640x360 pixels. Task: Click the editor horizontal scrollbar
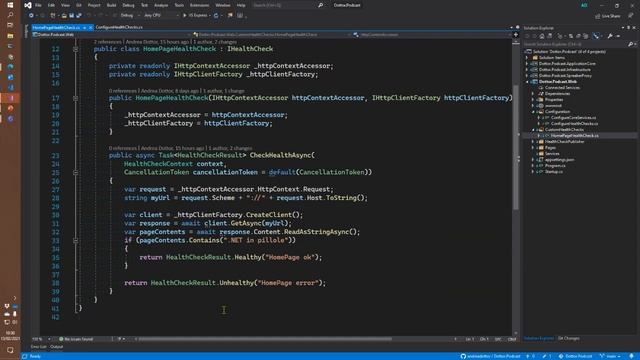tap(265, 339)
